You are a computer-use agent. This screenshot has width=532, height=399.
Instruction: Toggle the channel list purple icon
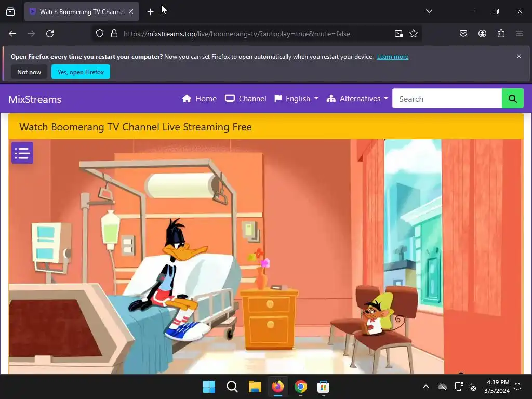click(22, 153)
